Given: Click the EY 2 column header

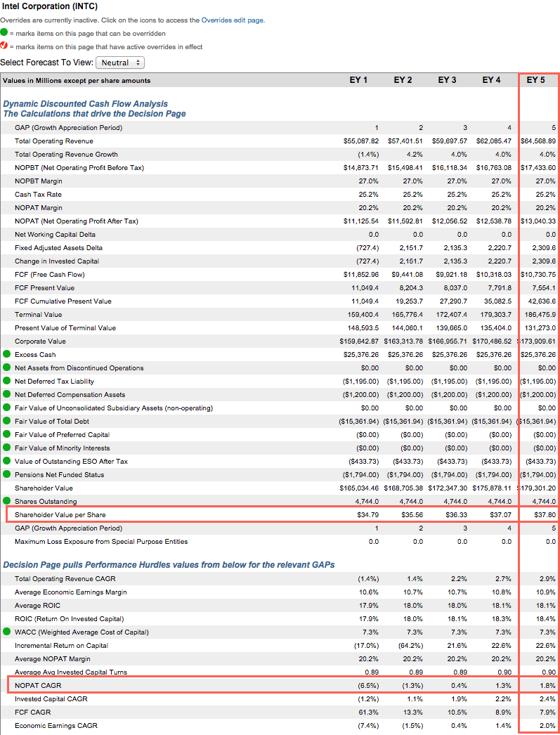Looking at the screenshot, I should point(403,80).
